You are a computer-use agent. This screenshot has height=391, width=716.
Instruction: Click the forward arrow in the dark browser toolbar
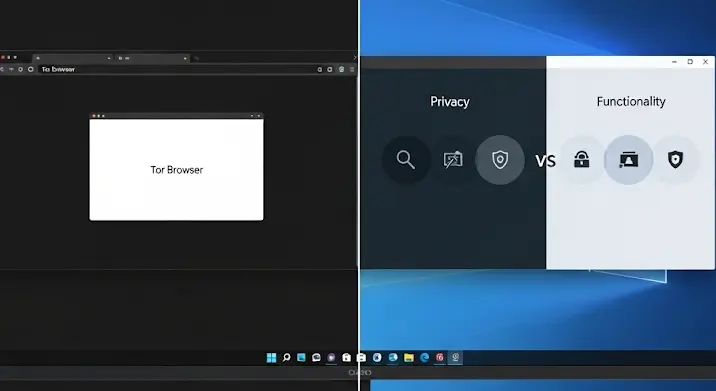(11, 69)
